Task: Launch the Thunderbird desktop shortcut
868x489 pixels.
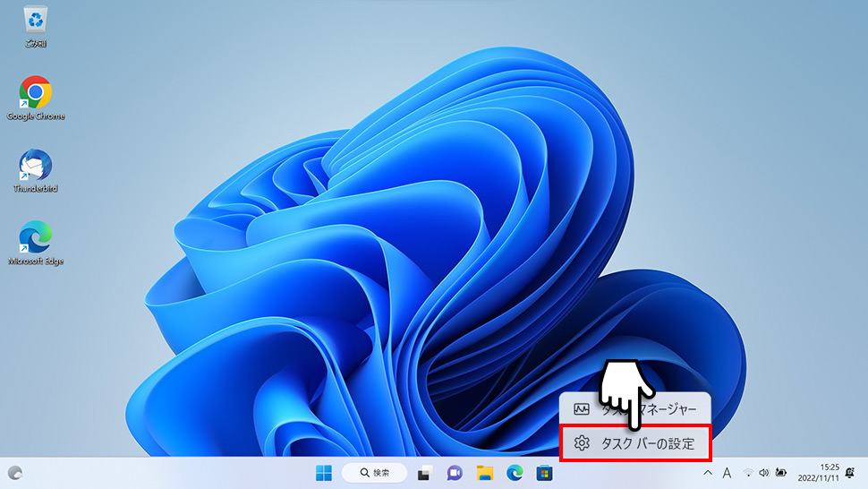Action: tap(36, 167)
